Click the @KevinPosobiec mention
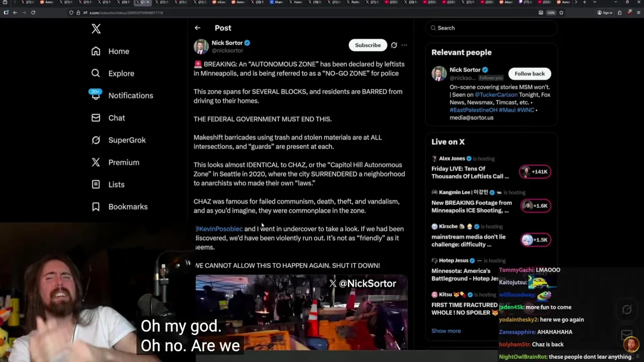 tap(219, 229)
